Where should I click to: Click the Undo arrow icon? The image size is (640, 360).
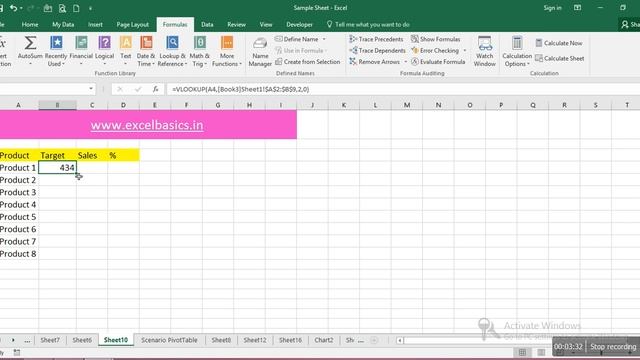click(14, 8)
